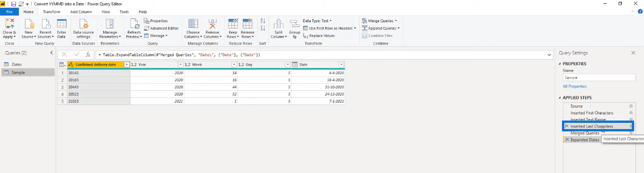The image size is (644, 173).
Task: Open the File menu
Action: click(9, 11)
